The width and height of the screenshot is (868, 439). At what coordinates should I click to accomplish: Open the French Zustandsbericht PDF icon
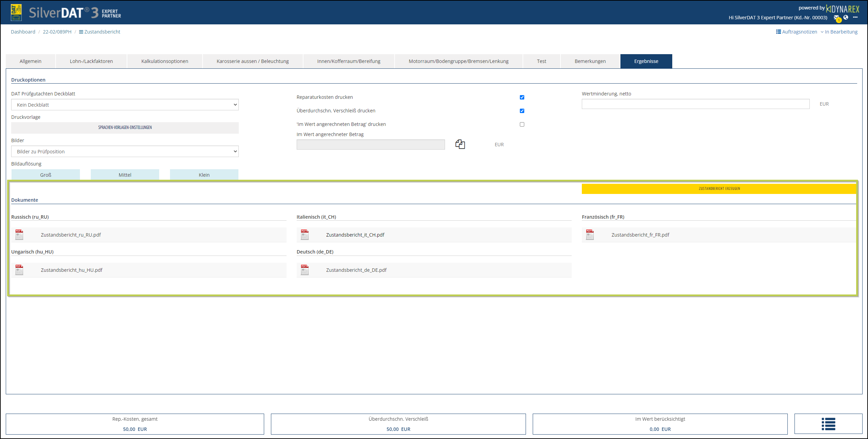coord(590,235)
